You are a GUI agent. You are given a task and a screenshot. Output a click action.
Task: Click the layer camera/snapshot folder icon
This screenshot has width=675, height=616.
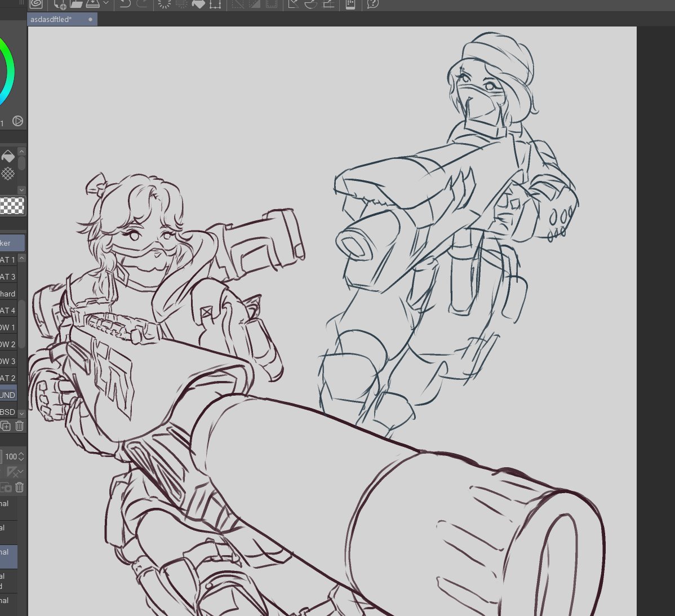pyautogui.click(x=6, y=488)
